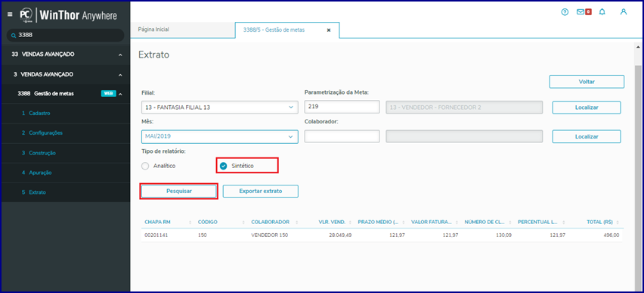Click the WinThor Anywhere logo

68,16
